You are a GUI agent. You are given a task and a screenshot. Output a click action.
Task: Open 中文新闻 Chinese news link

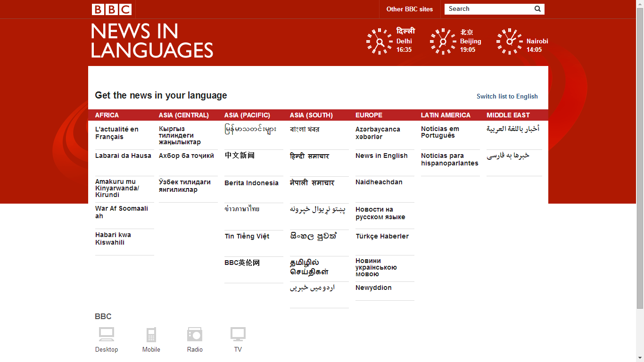[239, 156]
